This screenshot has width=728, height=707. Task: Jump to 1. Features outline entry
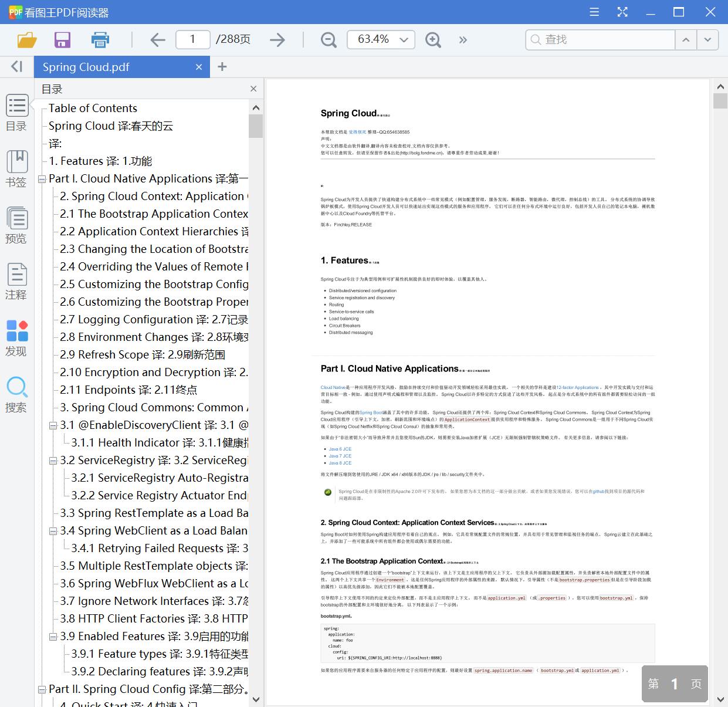point(100,161)
